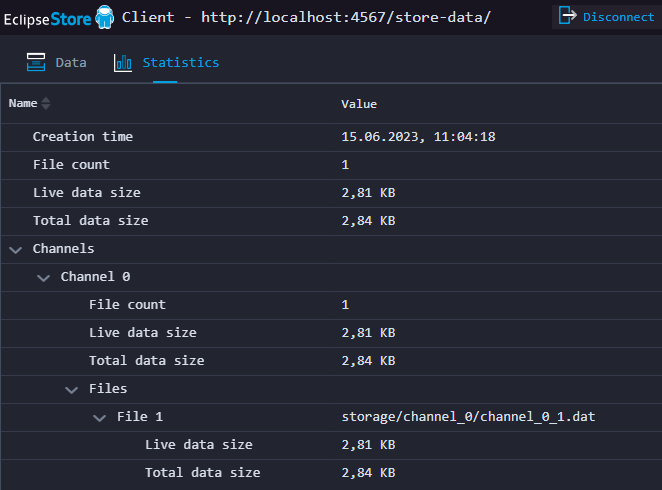662x490 pixels.
Task: Select the Creation time row label
Action: pyautogui.click(x=83, y=137)
